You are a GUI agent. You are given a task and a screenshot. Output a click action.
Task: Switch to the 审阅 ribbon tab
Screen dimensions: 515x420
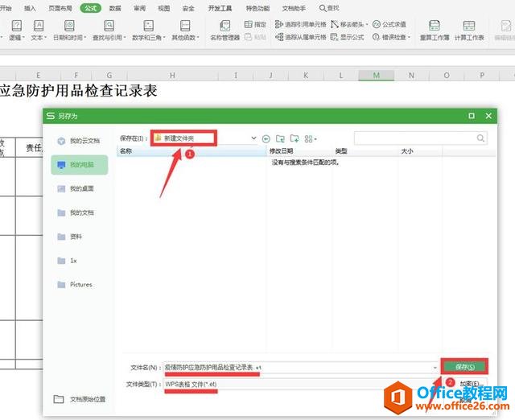point(139,8)
